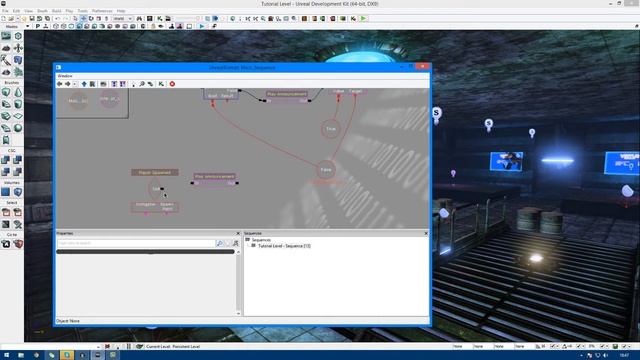Image resolution: width=640 pixels, height=360 pixels.
Task: Click the search icon beside properties field
Action: [x=220, y=243]
